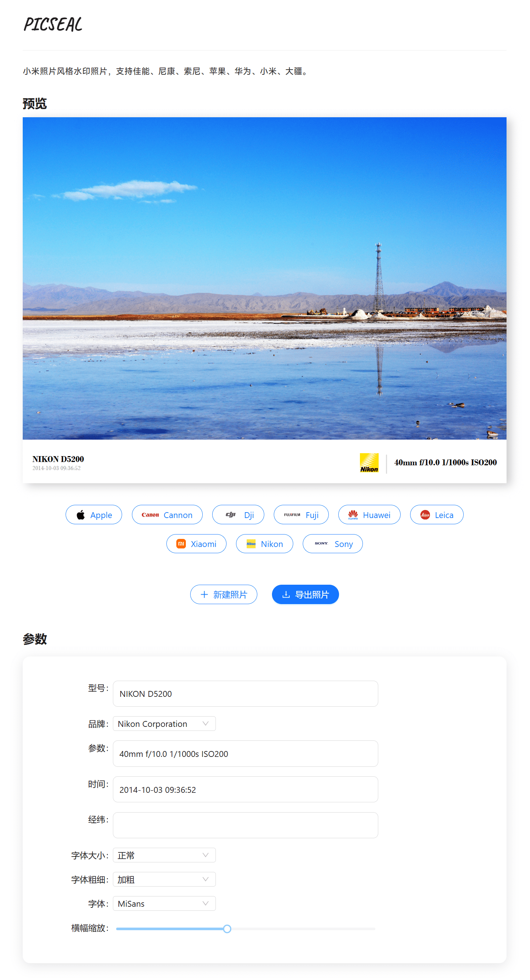The height and width of the screenshot is (980, 530).
Task: Open the 字体粗细 dropdown showing 加粗
Action: [165, 879]
